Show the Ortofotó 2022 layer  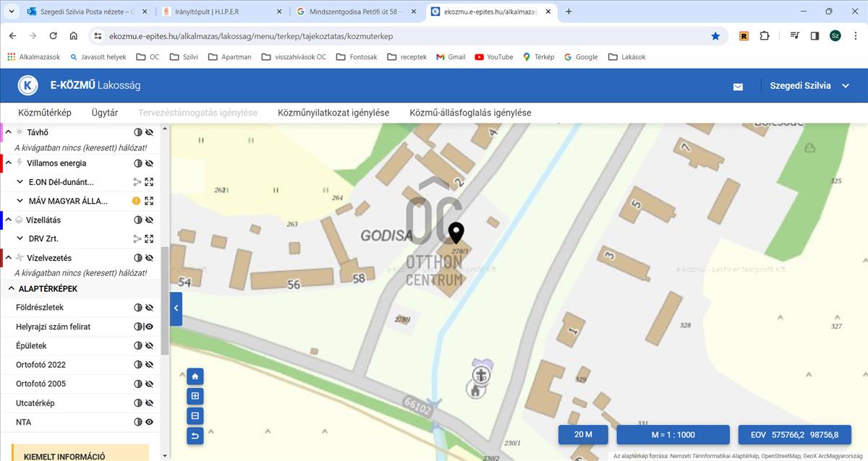[x=150, y=365]
